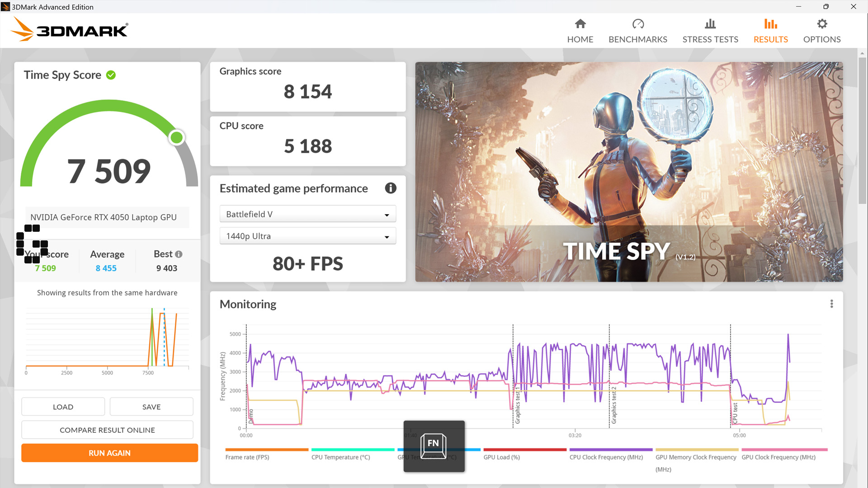The width and height of the screenshot is (868, 488).
Task: Click the vertical scrollbar thumb
Action: 863,130
